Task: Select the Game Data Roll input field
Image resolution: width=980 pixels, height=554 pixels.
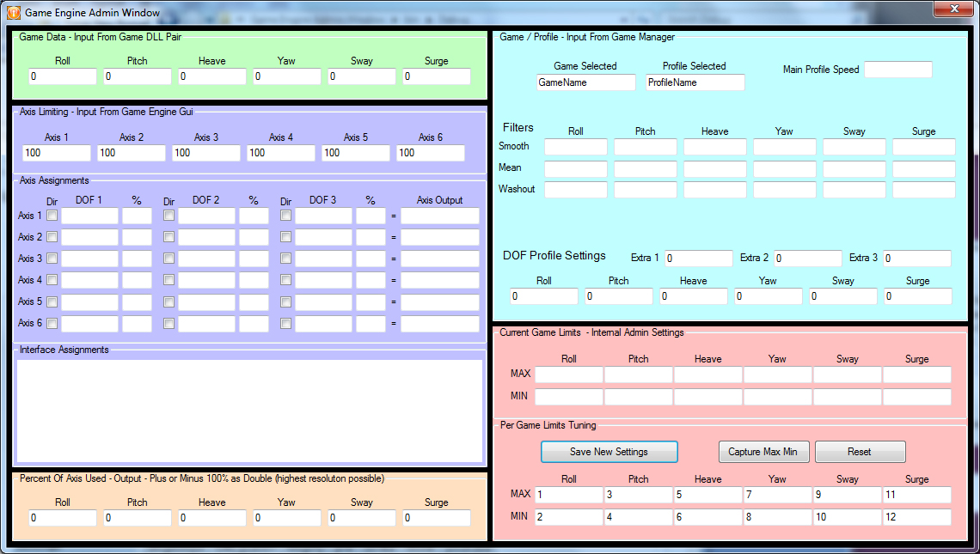Action: [63, 76]
